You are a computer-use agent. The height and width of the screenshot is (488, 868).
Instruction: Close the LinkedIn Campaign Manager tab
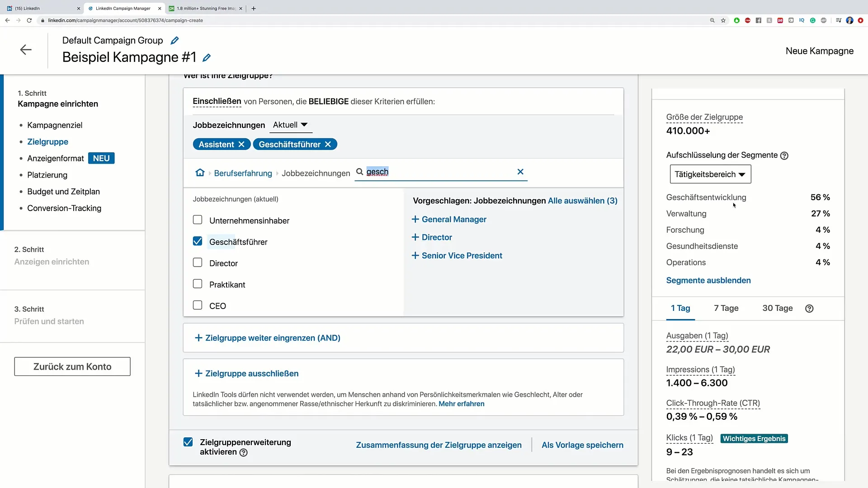160,8
